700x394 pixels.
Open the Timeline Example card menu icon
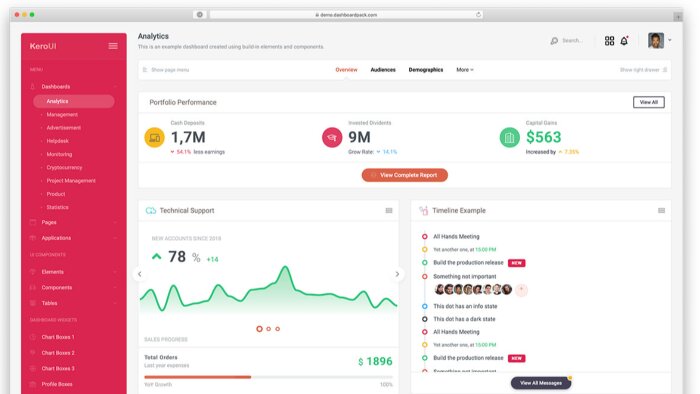(661, 211)
